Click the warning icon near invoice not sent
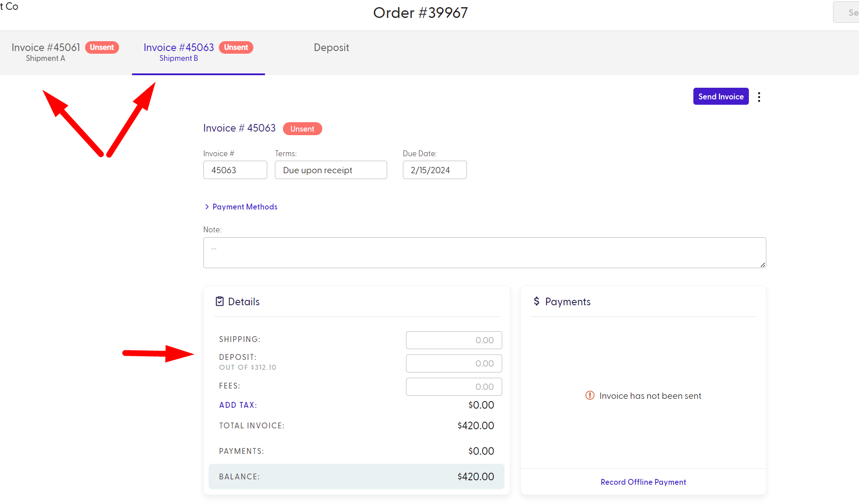The image size is (859, 504). [x=590, y=395]
